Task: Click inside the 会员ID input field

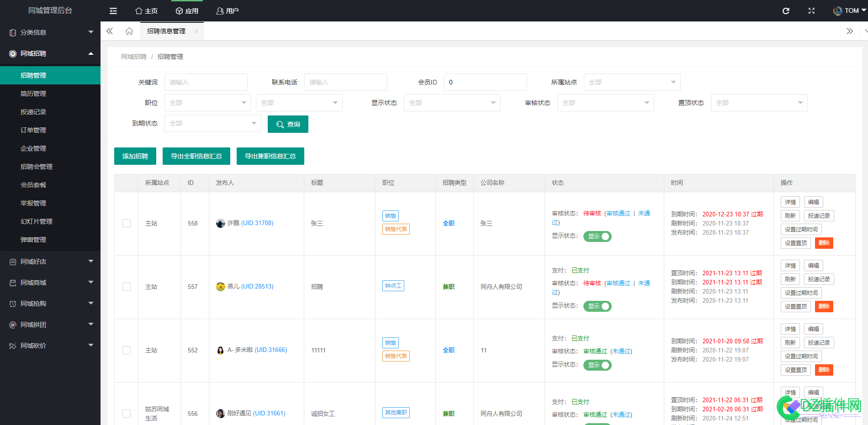Action: pyautogui.click(x=485, y=82)
